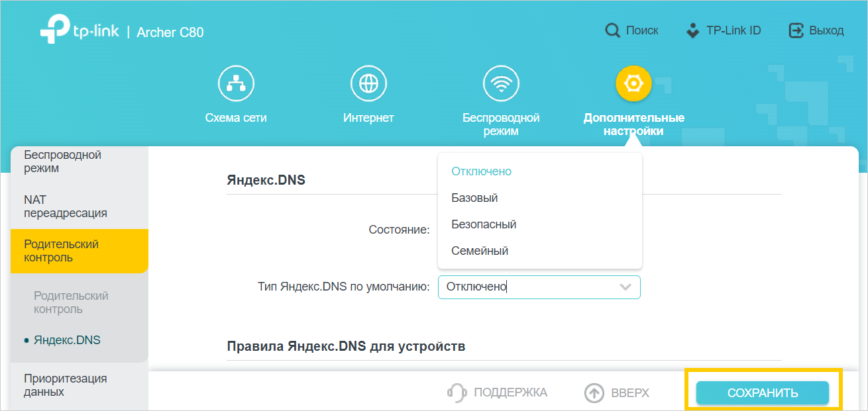Click the logout (Выход) icon
The height and width of the screenshot is (411, 868).
[795, 30]
